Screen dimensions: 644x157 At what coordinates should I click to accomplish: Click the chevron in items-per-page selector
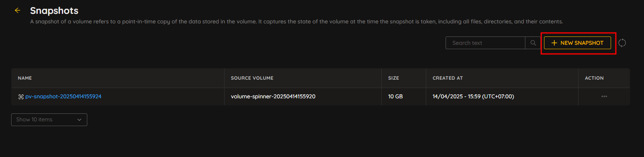pyautogui.click(x=79, y=120)
